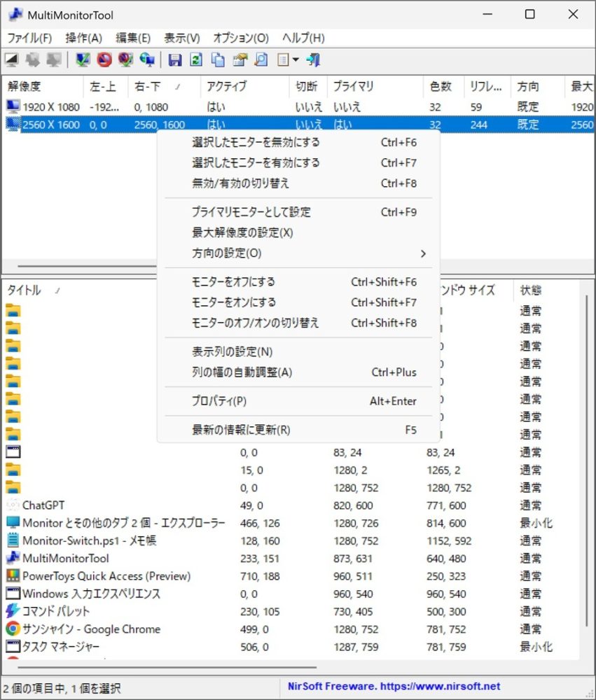The width and height of the screenshot is (596, 700).
Task: Click the monitor list horizontal scrollbar
Action: pyautogui.click(x=87, y=266)
